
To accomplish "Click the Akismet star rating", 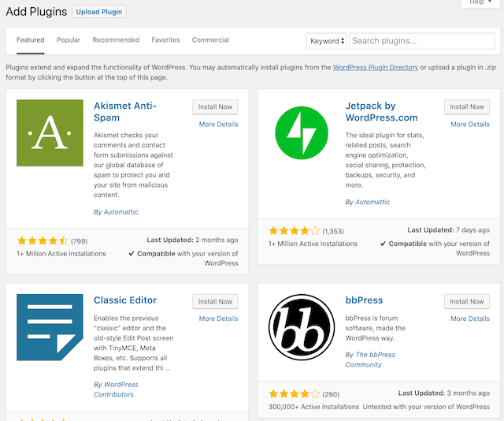I will [x=43, y=240].
